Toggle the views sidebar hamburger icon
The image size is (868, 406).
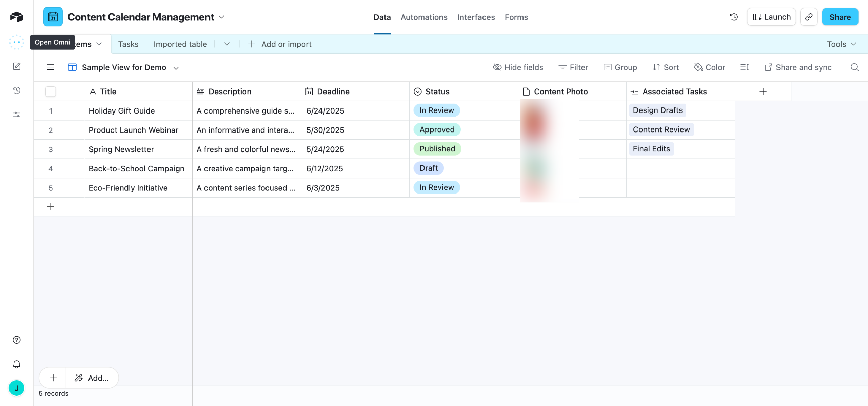tap(51, 67)
